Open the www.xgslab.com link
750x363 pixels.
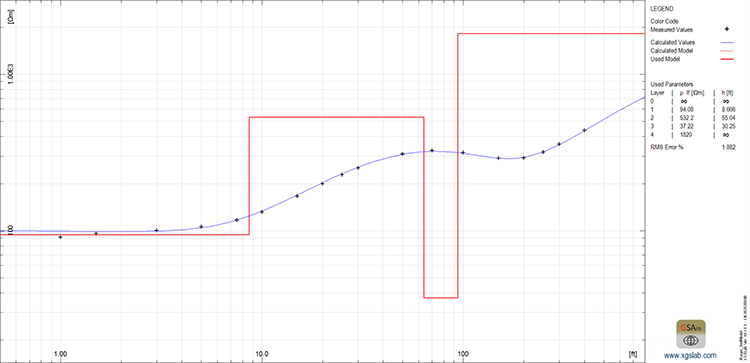(x=690, y=355)
